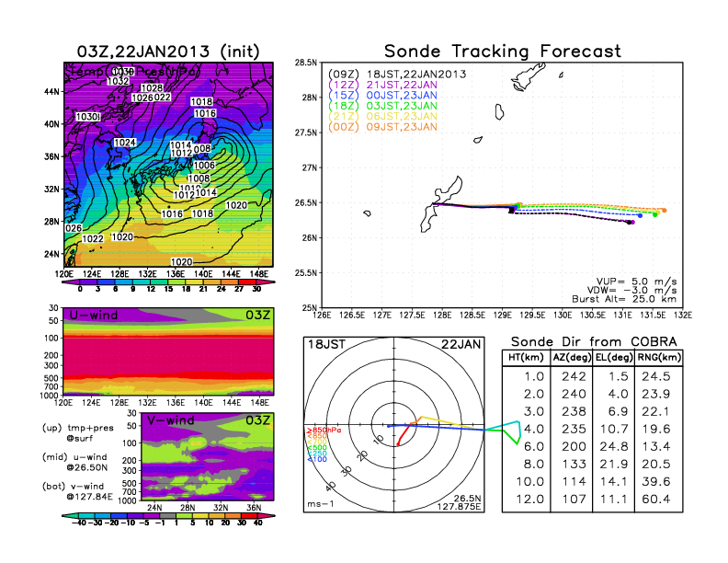Screen dimensions: 728x563
Task: Click the Burst Alt= 25.0 km text
Action: click(629, 299)
